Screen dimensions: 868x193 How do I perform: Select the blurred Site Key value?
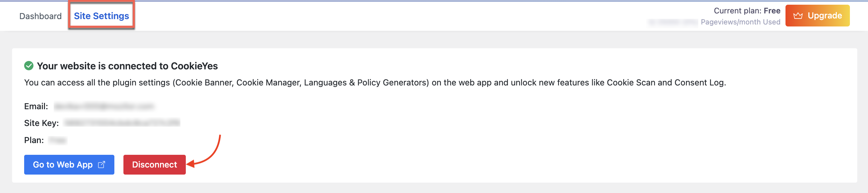click(x=122, y=123)
